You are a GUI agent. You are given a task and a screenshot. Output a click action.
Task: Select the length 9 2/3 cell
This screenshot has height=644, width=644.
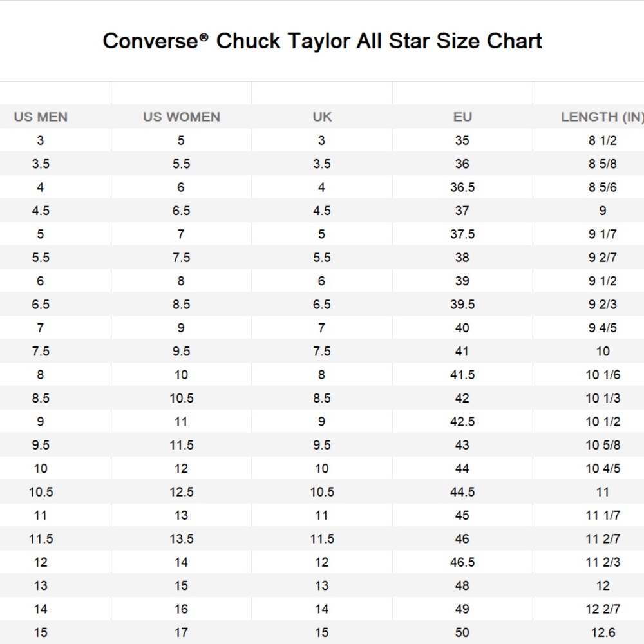pos(602,305)
